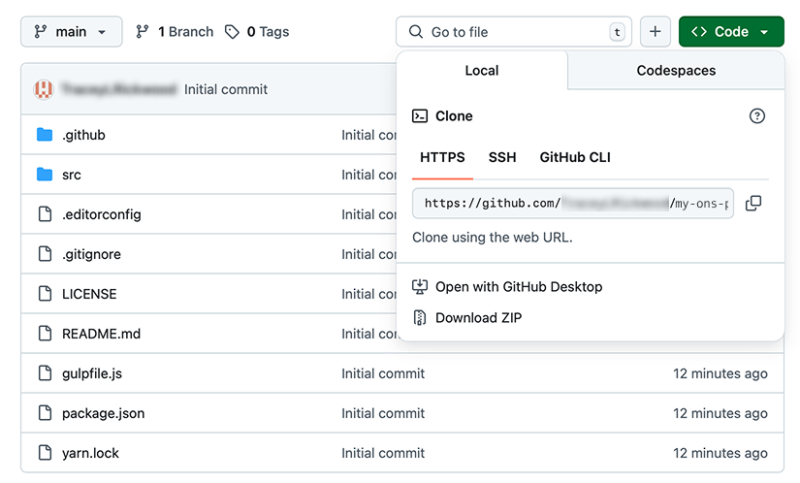Switch to the Local tab

pos(482,70)
